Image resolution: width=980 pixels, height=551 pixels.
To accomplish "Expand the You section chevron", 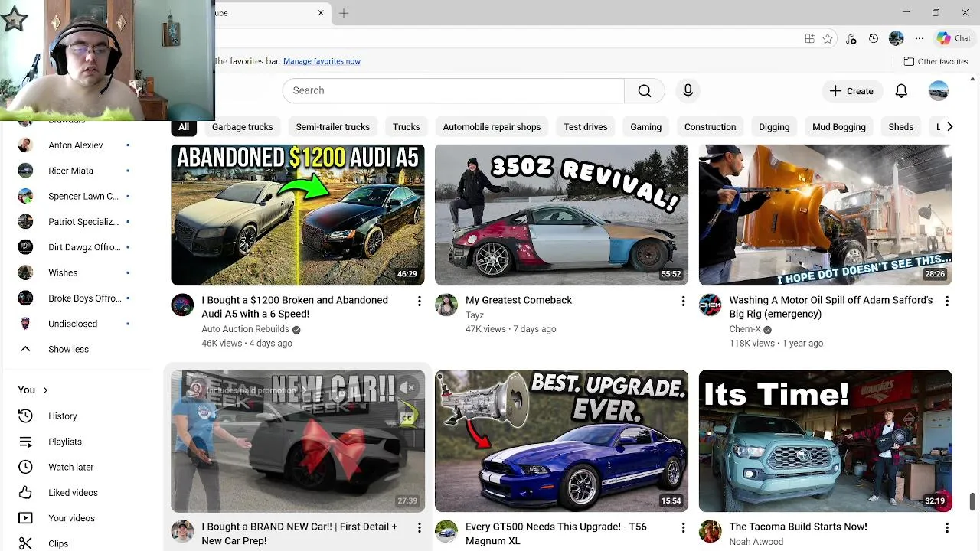I will 45,390.
